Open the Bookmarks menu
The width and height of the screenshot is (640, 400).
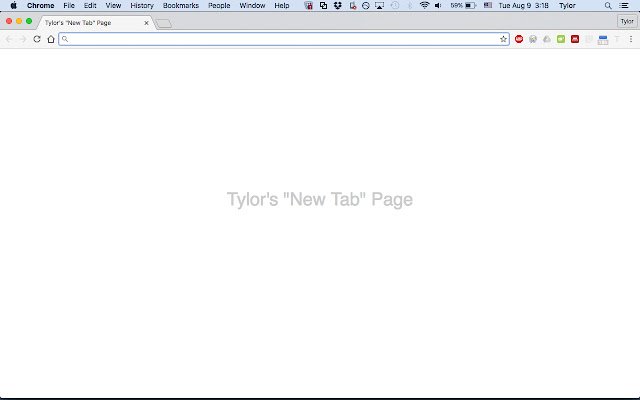tap(181, 6)
